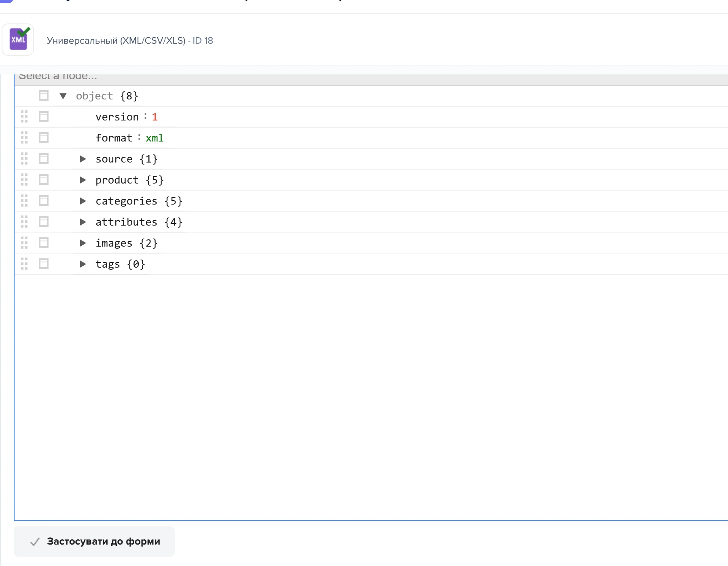Open the action menu for images row
This screenshot has width=728, height=566.
pos(44,243)
